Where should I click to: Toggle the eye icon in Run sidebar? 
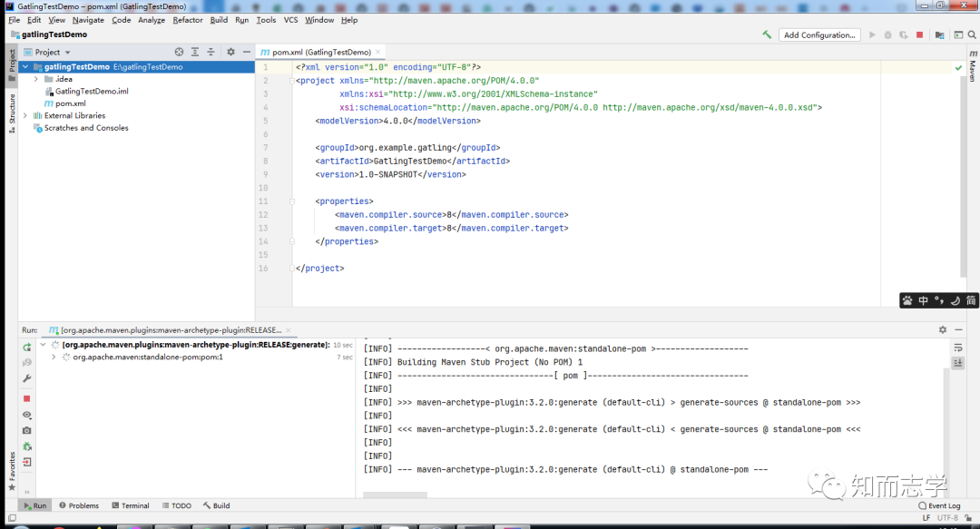coord(27,415)
